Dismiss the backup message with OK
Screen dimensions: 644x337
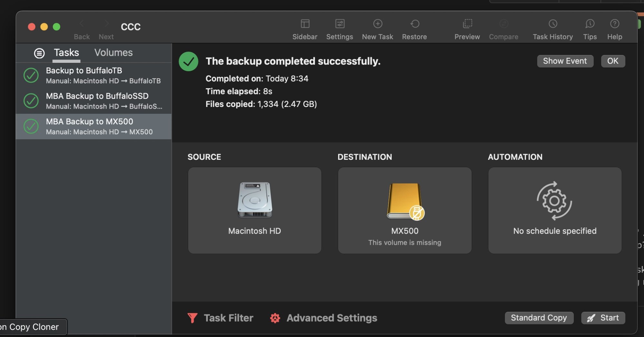pyautogui.click(x=613, y=61)
